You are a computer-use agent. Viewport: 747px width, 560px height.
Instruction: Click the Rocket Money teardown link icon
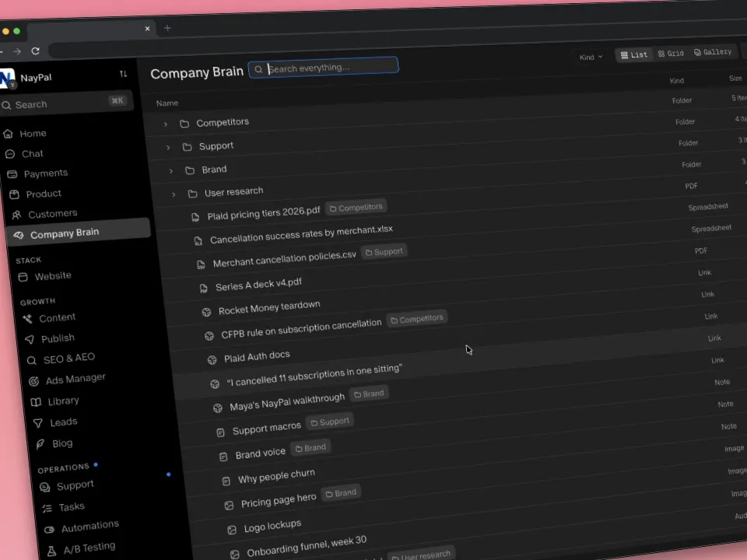click(x=206, y=312)
